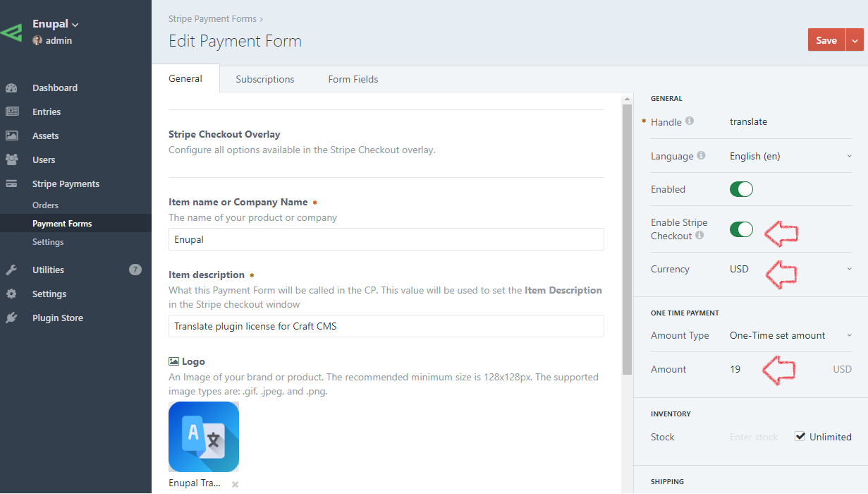
Task: Open Entries from the sidebar
Action: (x=47, y=112)
